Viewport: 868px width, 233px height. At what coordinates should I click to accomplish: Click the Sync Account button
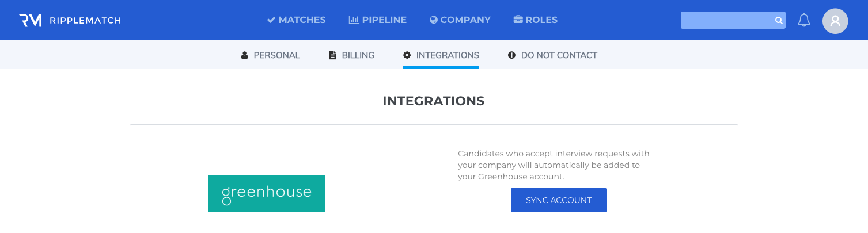tap(559, 200)
